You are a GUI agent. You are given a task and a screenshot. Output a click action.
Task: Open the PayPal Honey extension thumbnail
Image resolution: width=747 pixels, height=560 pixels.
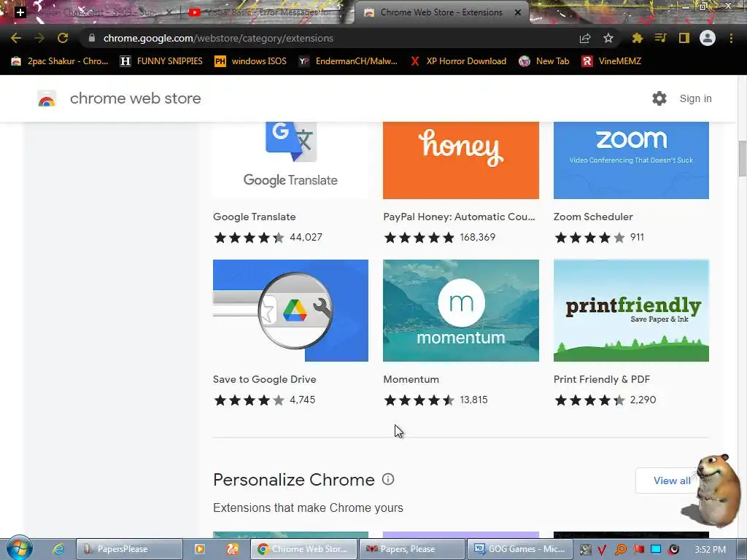point(461,160)
